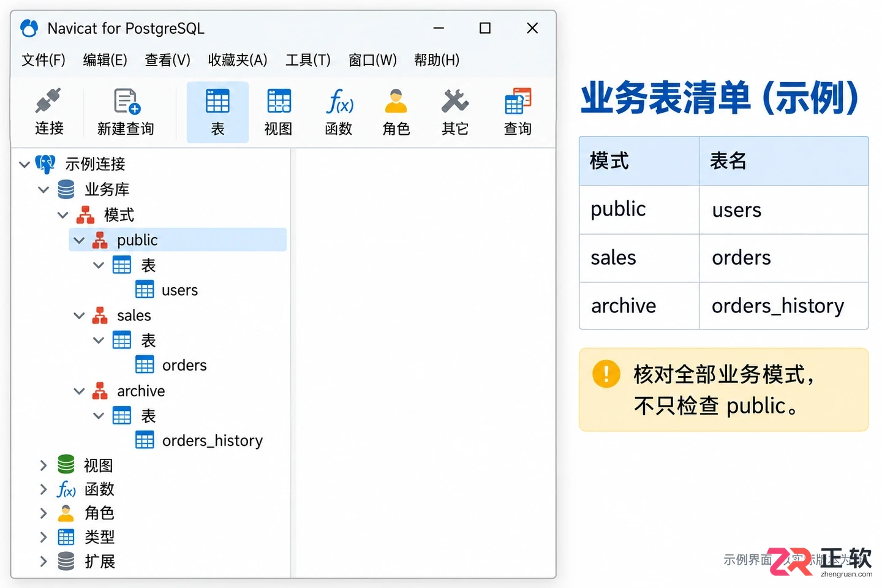Click the archive schema icon
This screenshot has width=882, height=588.
tap(100, 391)
